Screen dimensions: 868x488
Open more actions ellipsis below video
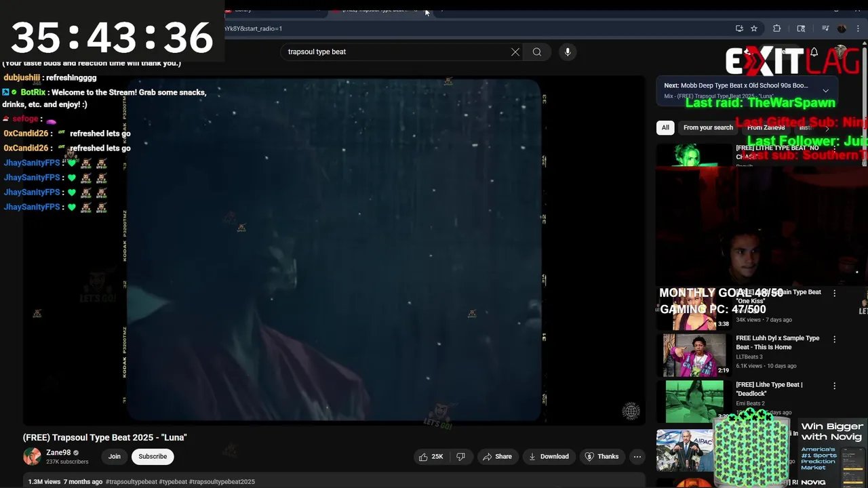coord(637,457)
